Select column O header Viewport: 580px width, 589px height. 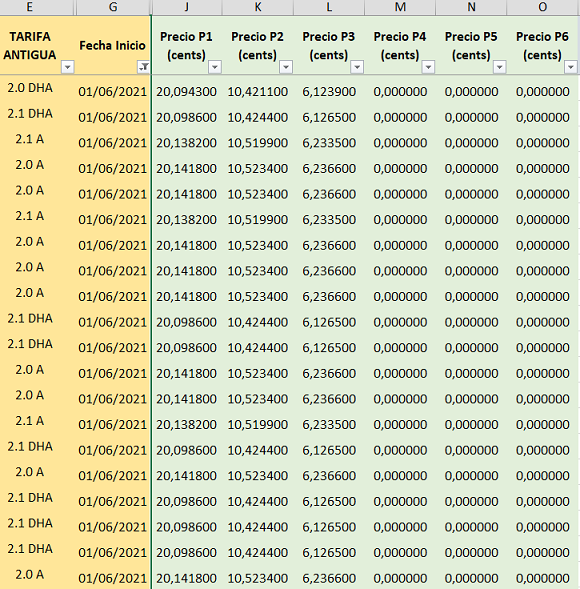point(542,7)
